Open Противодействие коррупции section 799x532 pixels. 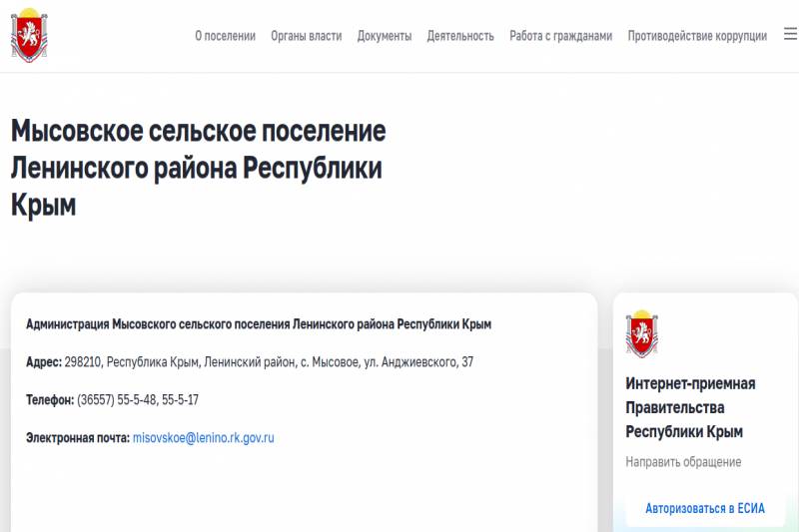[697, 36]
